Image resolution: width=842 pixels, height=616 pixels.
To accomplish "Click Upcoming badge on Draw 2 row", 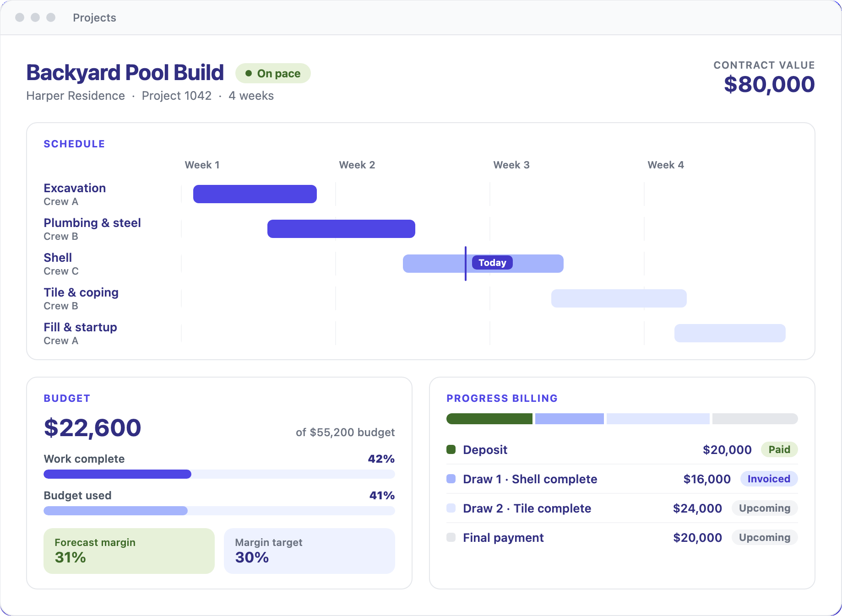I will pos(765,508).
